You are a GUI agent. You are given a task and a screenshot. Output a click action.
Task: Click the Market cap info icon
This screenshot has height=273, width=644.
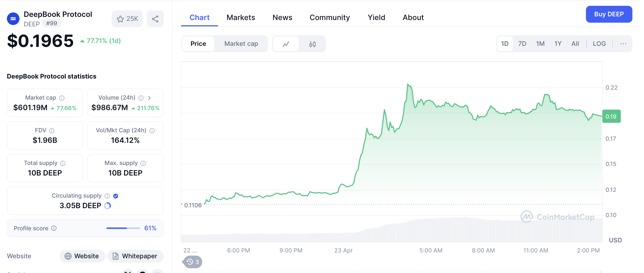[62, 98]
